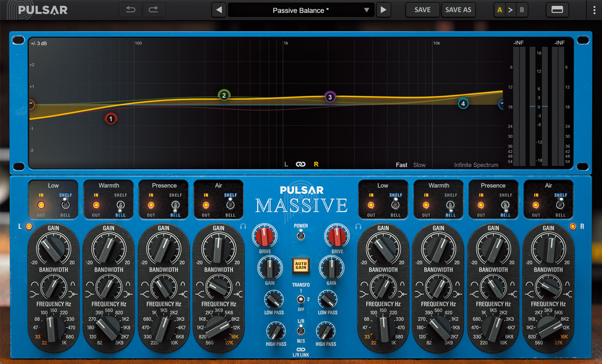Show the L channel curve
The width and height of the screenshot is (602, 364).
coord(286,164)
